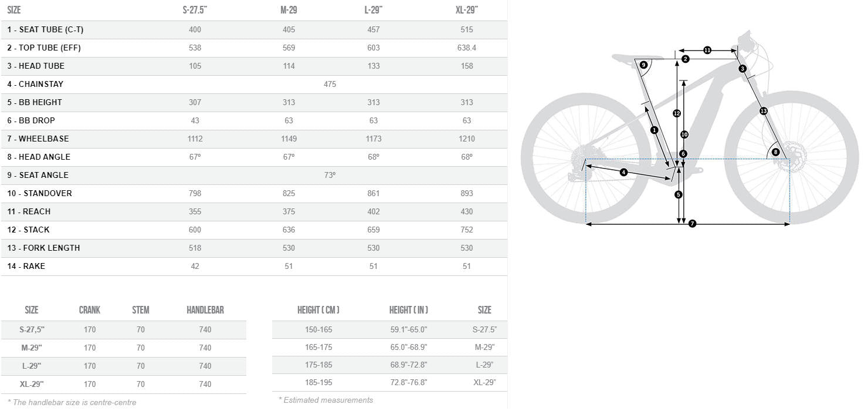Click marker 2 (top tube) on the diagram

[686, 59]
